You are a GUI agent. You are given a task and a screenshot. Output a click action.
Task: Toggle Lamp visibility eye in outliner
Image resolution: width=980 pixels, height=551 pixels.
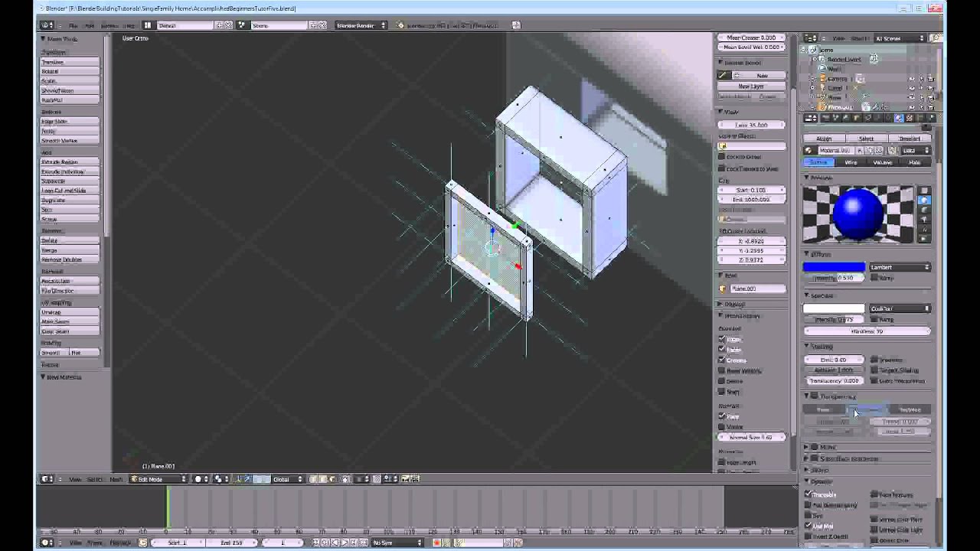point(911,88)
